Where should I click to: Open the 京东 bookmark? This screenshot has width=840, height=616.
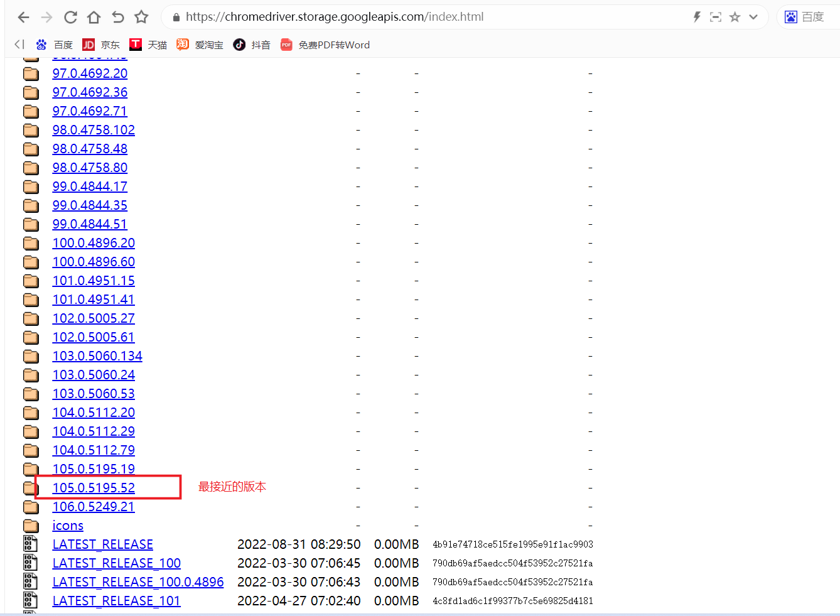(x=101, y=45)
